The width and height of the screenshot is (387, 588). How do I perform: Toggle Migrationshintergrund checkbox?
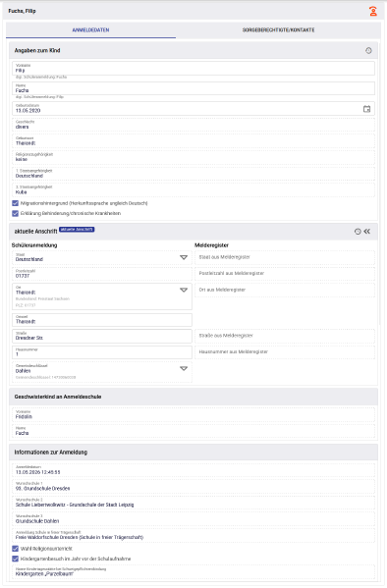click(x=15, y=203)
